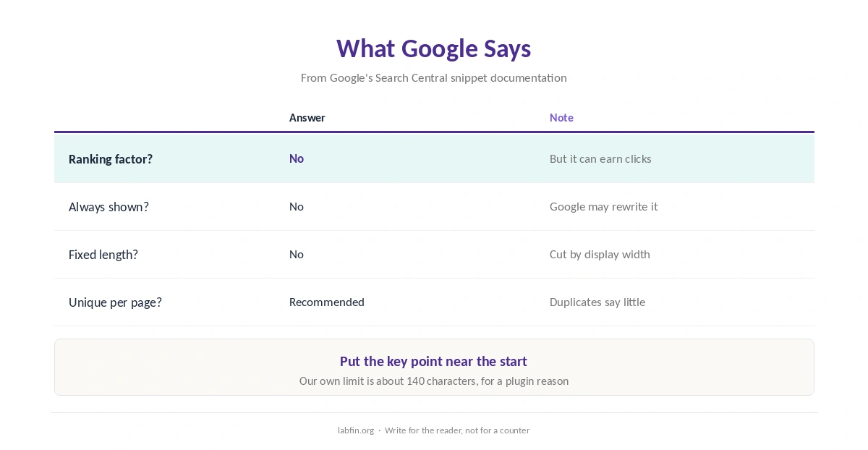The width and height of the screenshot is (868, 450).
Task: Click the 'Answer' column header
Action: click(307, 117)
